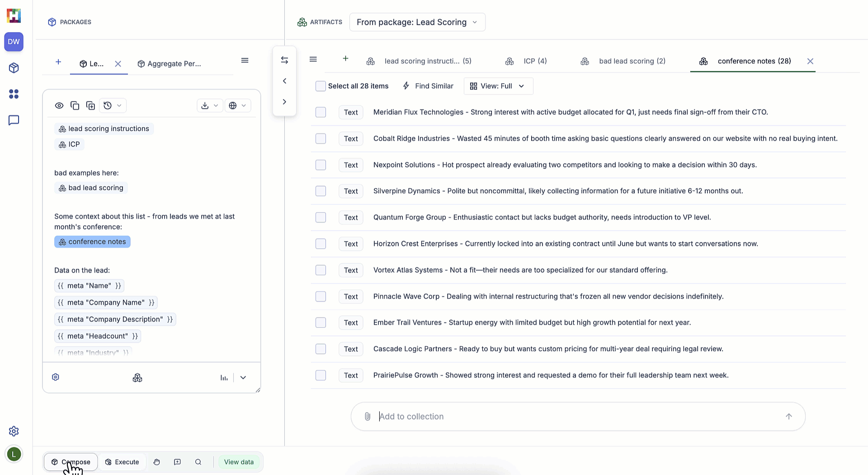Click the bar chart icon at the editor bottom
This screenshot has height=475, width=868.
tap(224, 377)
